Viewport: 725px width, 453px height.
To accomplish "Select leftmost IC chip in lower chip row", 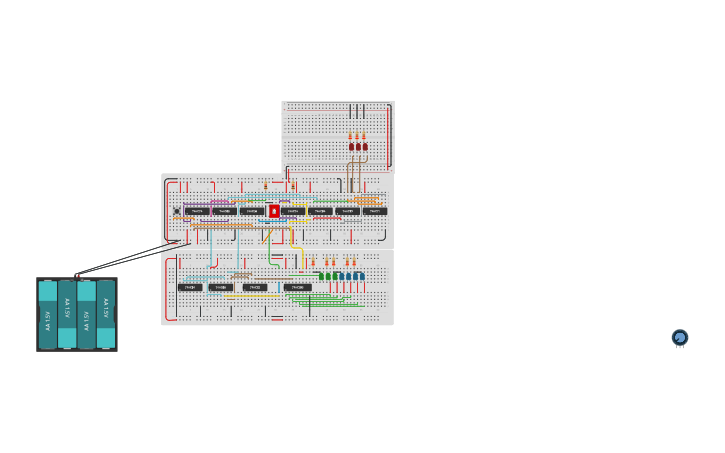I will pos(190,287).
